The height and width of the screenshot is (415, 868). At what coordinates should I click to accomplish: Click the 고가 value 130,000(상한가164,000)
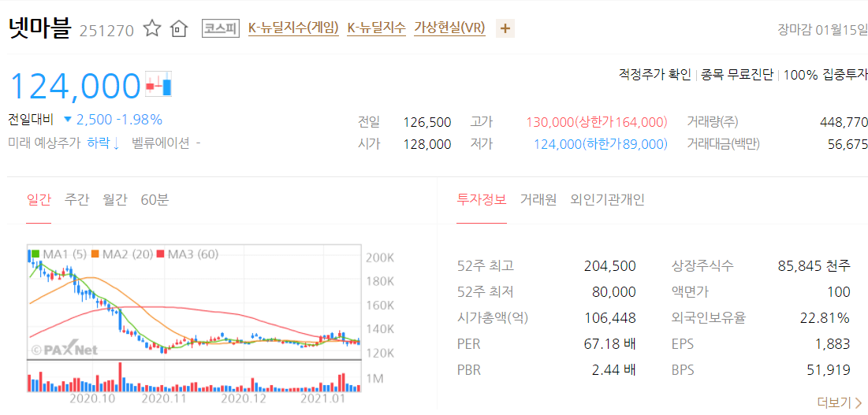click(x=597, y=121)
